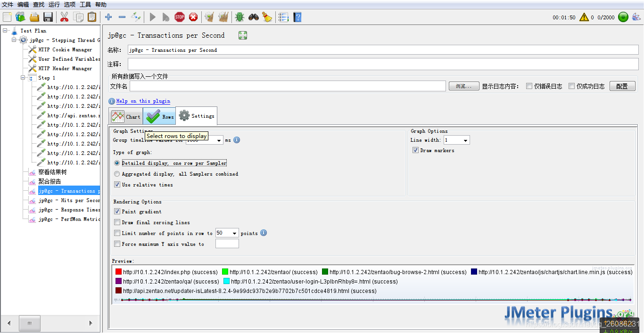Open the Help on this plugin link
This screenshot has width=644, height=333.
(143, 101)
